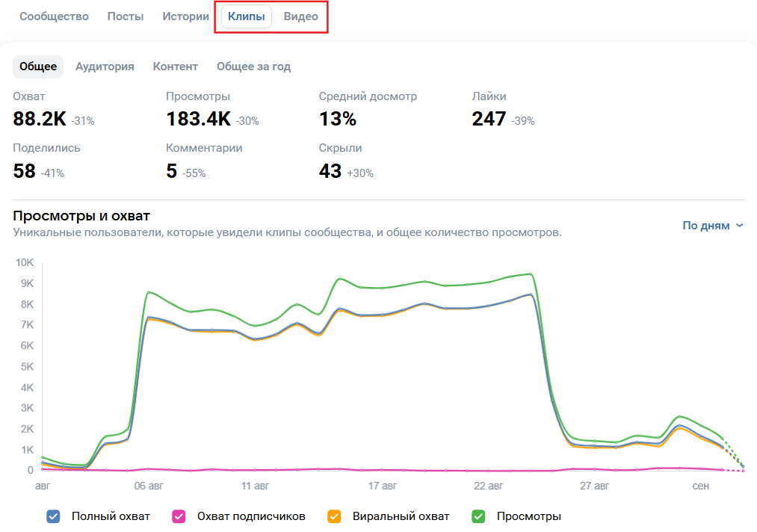The height and width of the screenshot is (532, 757).
Task: Toggle the pink Охват подписчиков checkbox
Action: point(179,516)
